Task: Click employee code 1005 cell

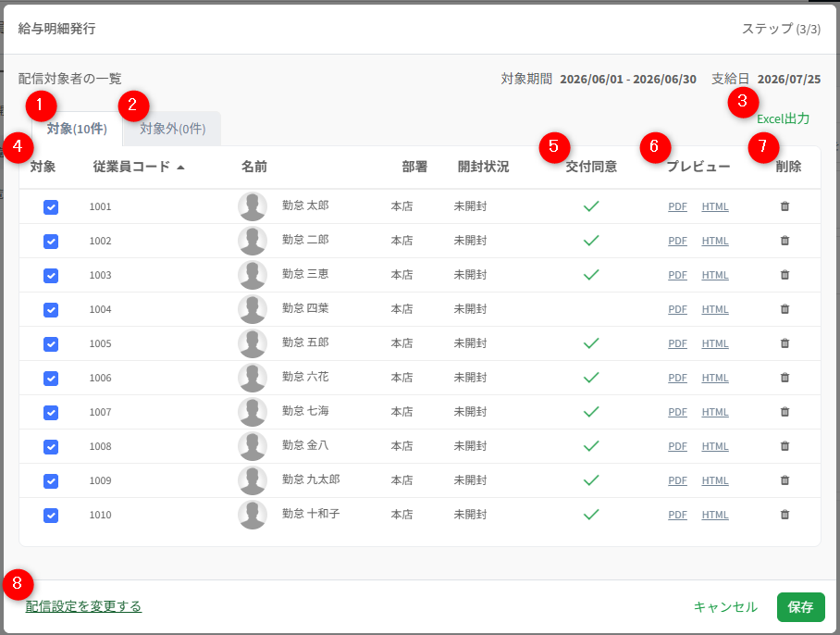Action: (x=100, y=343)
